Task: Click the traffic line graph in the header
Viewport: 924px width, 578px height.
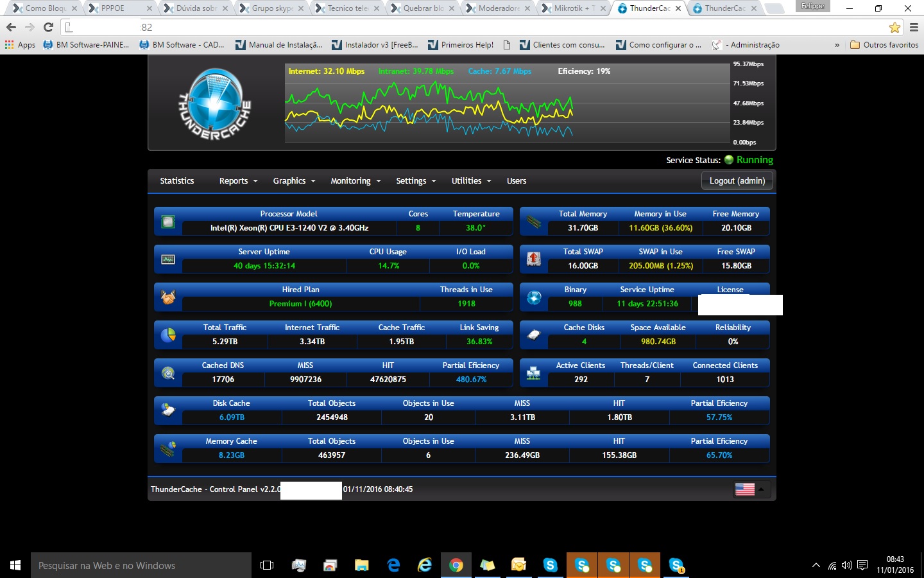Action: pos(507,103)
